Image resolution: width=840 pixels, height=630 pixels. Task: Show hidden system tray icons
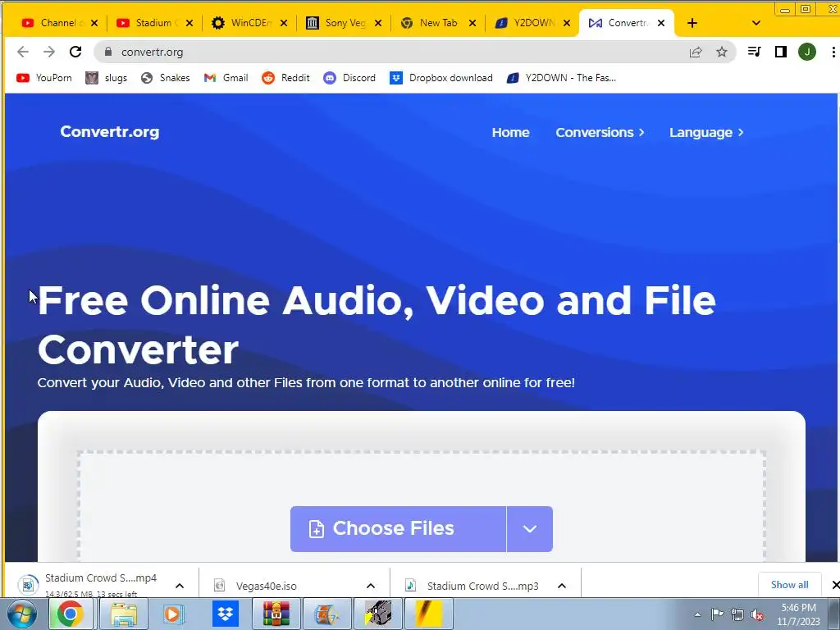(697, 614)
